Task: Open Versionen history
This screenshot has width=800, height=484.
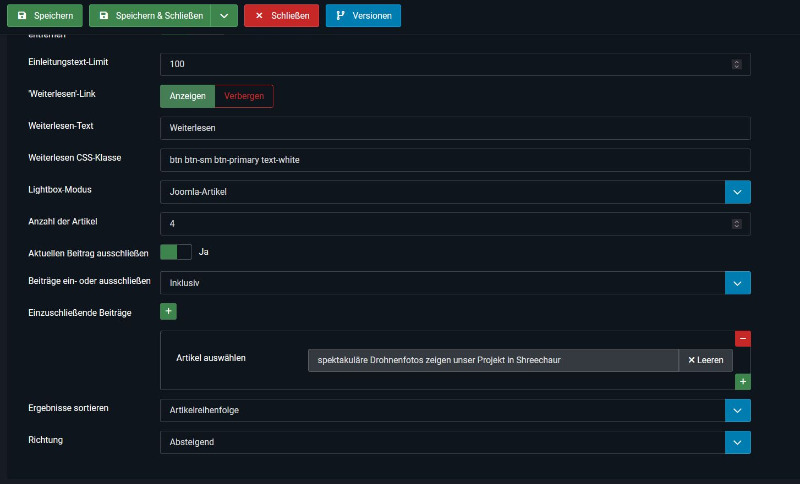Action: pos(363,16)
